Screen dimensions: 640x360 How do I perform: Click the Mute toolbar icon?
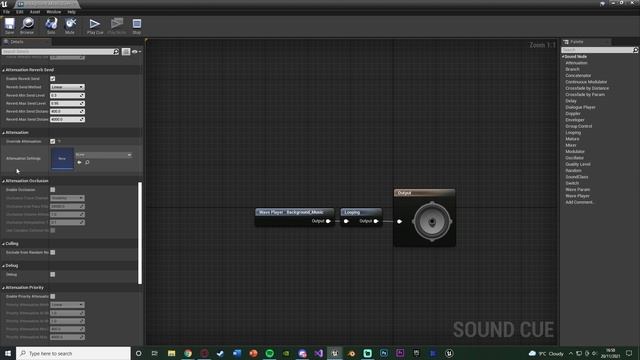[70, 25]
